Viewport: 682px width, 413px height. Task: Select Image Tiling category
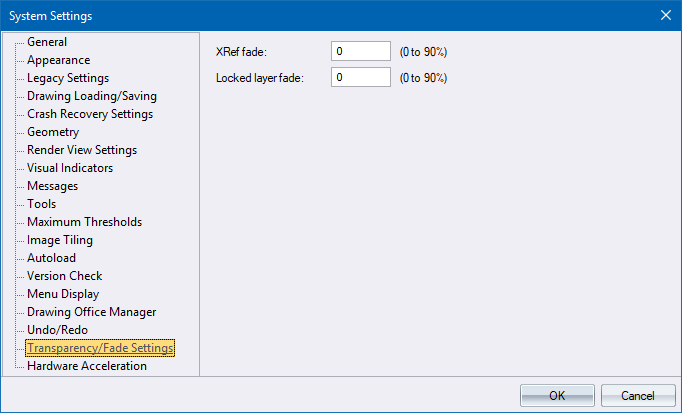click(60, 240)
